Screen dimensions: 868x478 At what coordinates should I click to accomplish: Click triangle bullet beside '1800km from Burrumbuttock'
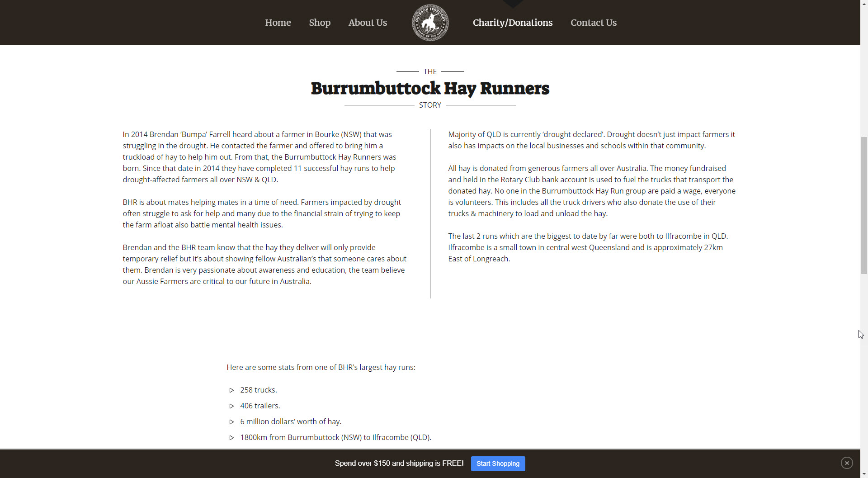tap(231, 438)
